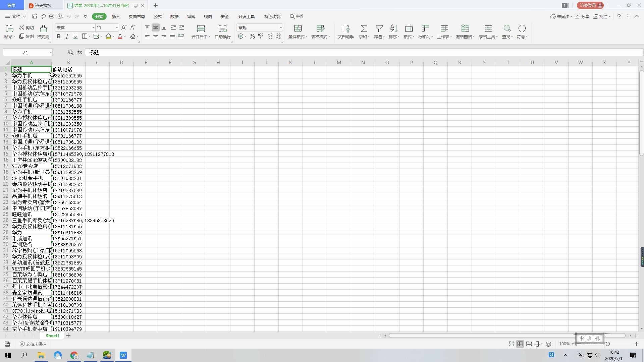Expand the Name Box dropdown arrow

point(51,53)
